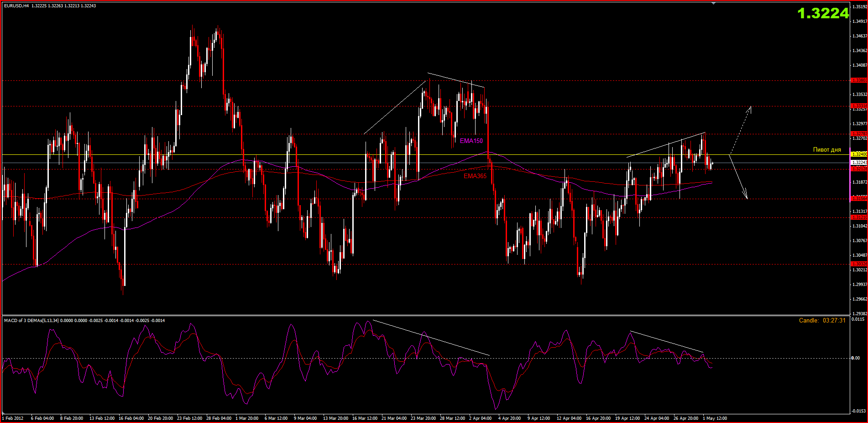The height and width of the screenshot is (423, 868).
Task: Click the '1 Feb 2012' date label
Action: (x=13, y=418)
